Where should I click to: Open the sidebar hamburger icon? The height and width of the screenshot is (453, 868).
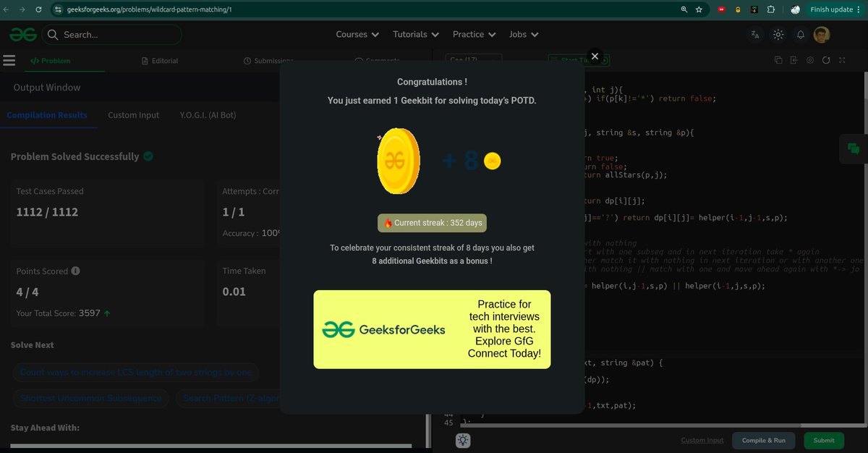point(9,60)
